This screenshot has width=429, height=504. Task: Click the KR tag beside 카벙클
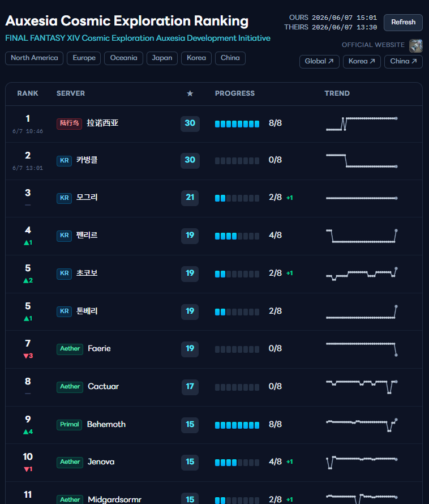click(64, 161)
